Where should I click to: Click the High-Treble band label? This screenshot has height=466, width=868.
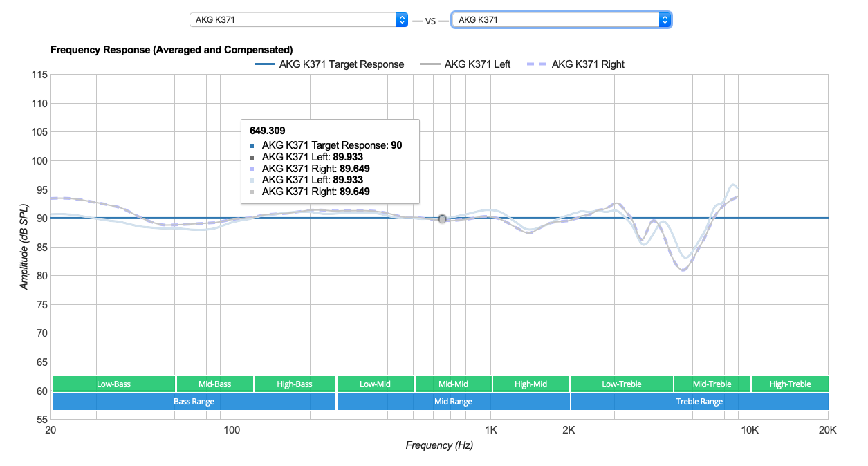point(790,384)
